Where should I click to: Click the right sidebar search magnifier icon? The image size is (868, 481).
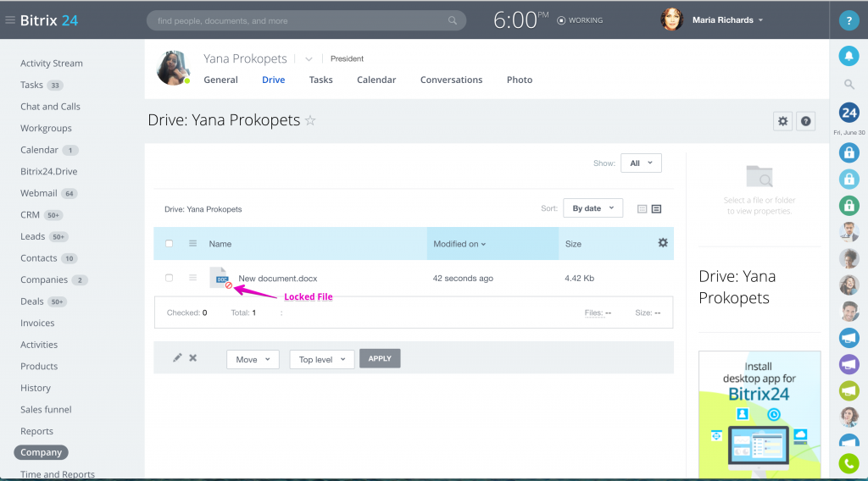point(849,85)
